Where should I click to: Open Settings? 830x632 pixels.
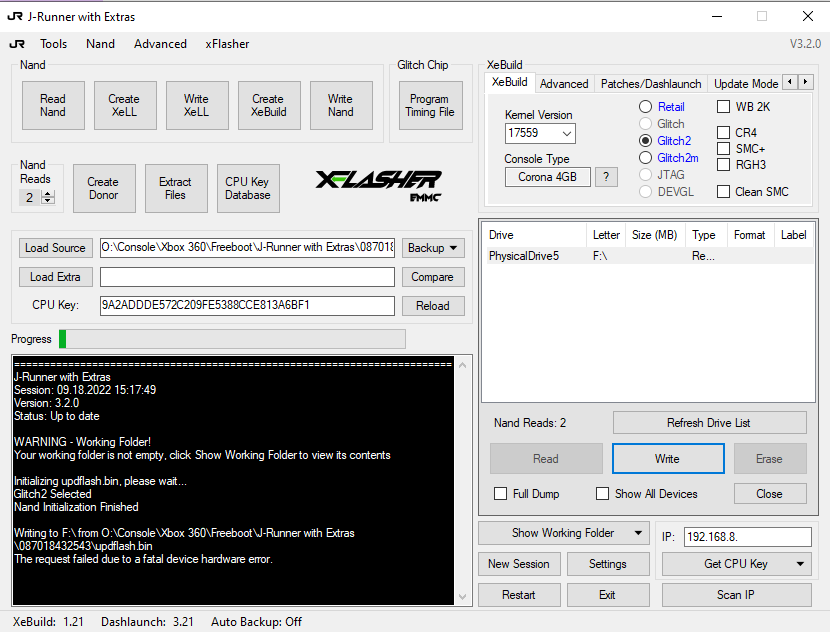click(x=608, y=564)
